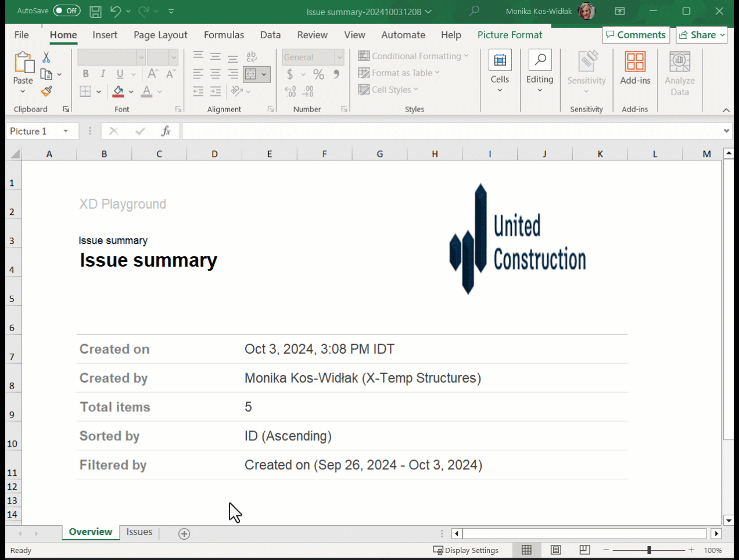Click the Paste clipboard icon
Viewport: 739px width, 560px height.
(x=23, y=63)
